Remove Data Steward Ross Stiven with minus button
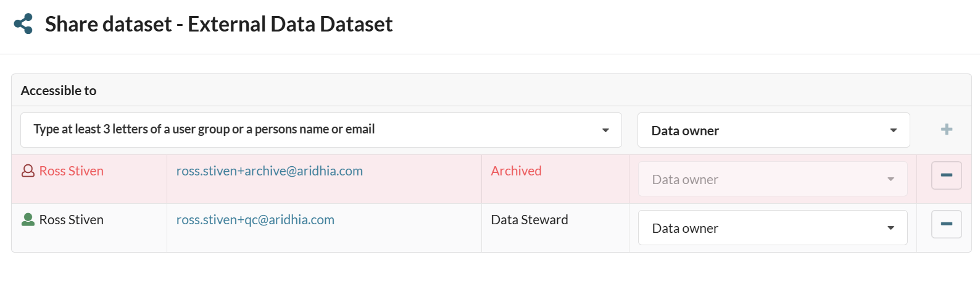Screen dimensions: 980x286 [946, 224]
